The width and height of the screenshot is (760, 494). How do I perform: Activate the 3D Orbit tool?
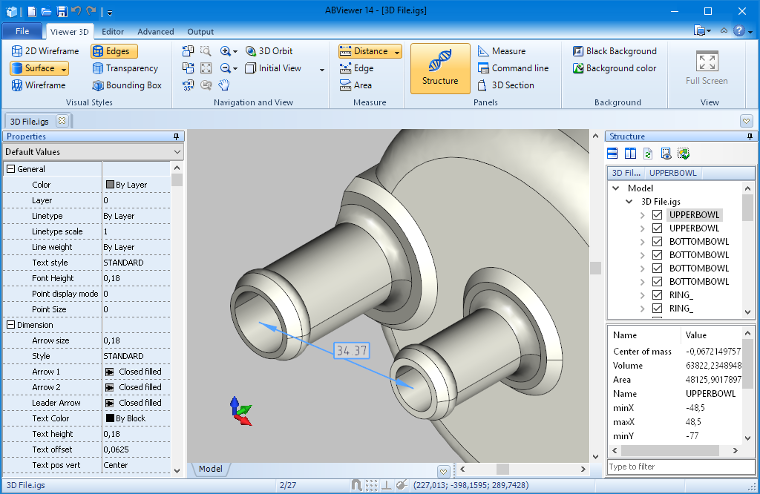[x=268, y=51]
